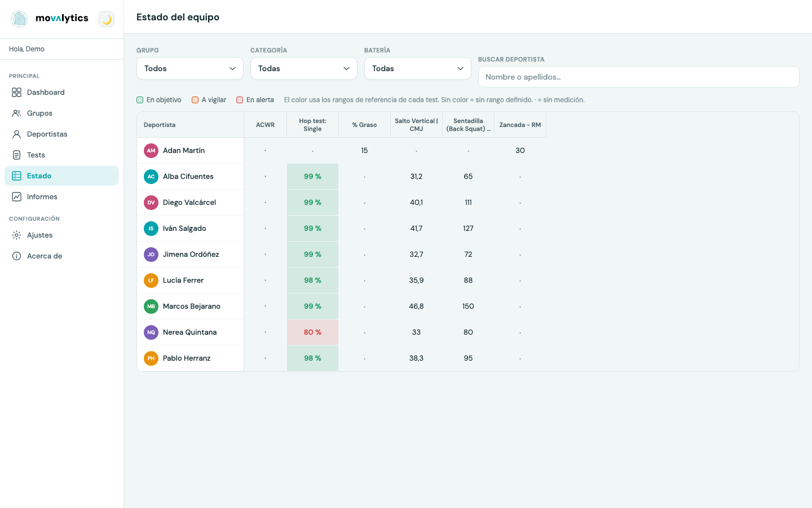Image resolution: width=812 pixels, height=508 pixels.
Task: Click the Deportista column header
Action: (191, 125)
